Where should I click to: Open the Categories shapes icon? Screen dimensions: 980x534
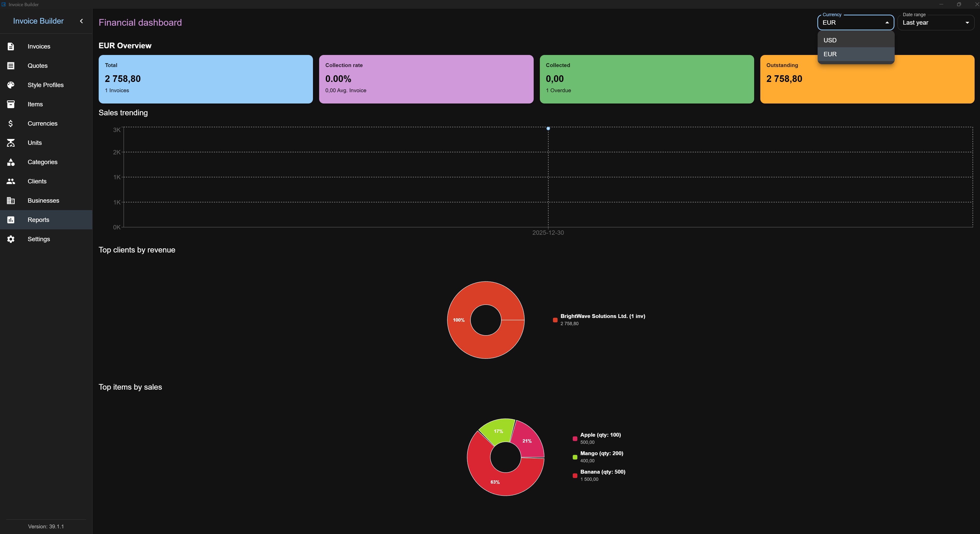tap(11, 162)
